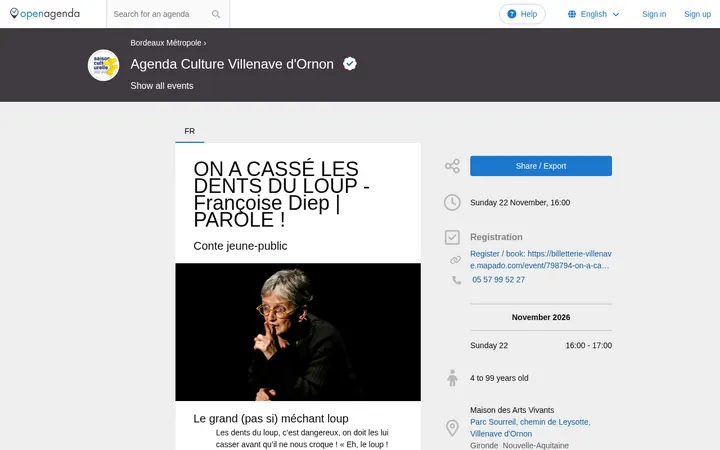The height and width of the screenshot is (450, 720).
Task: Click the Registration heading
Action: [x=496, y=237]
